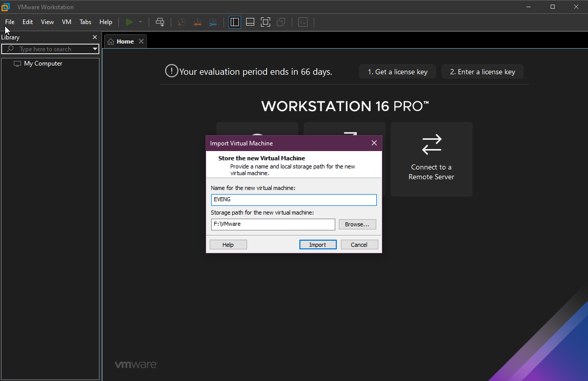
Task: Toggle Unity mode toolbar icon
Action: tap(280, 22)
